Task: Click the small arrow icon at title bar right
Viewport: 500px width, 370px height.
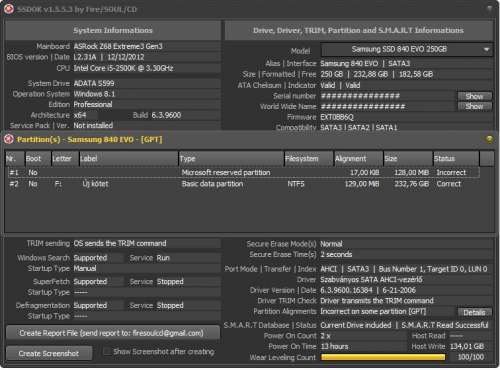Action: (489, 9)
